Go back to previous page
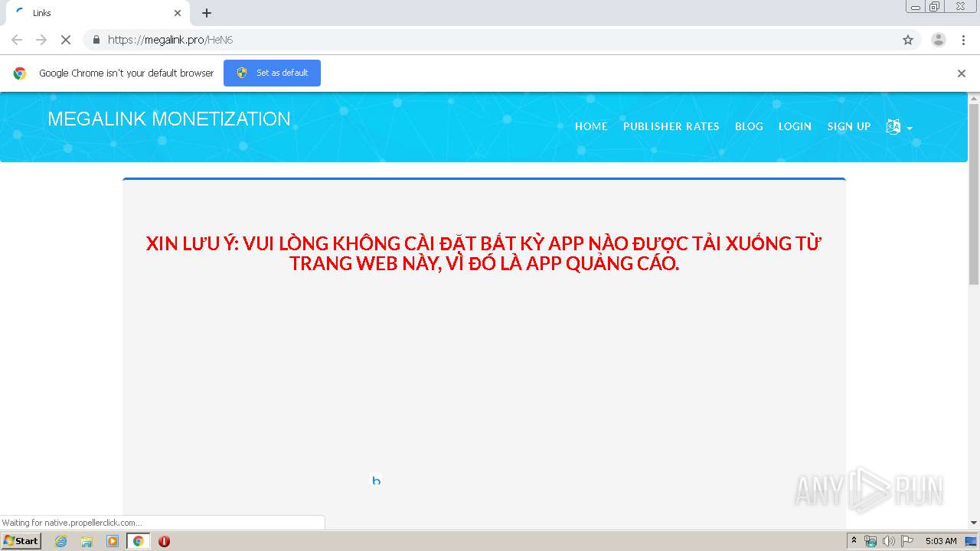The height and width of the screenshot is (551, 980). [17, 40]
